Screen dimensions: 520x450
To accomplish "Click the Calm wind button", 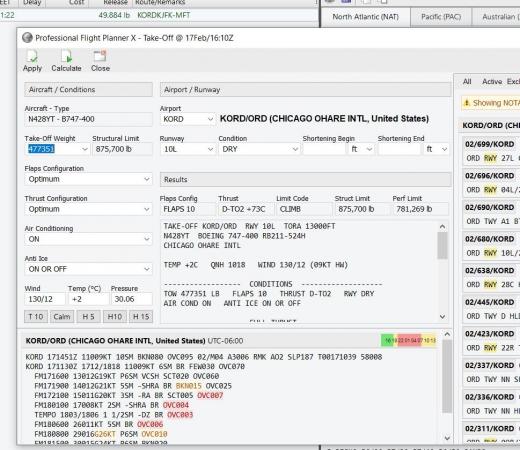I will pyautogui.click(x=62, y=316).
